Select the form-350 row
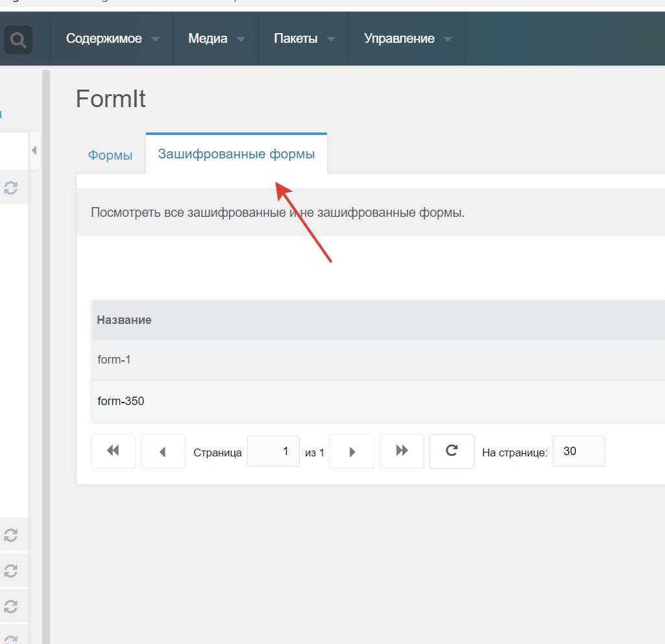This screenshot has width=665, height=644. point(378,401)
